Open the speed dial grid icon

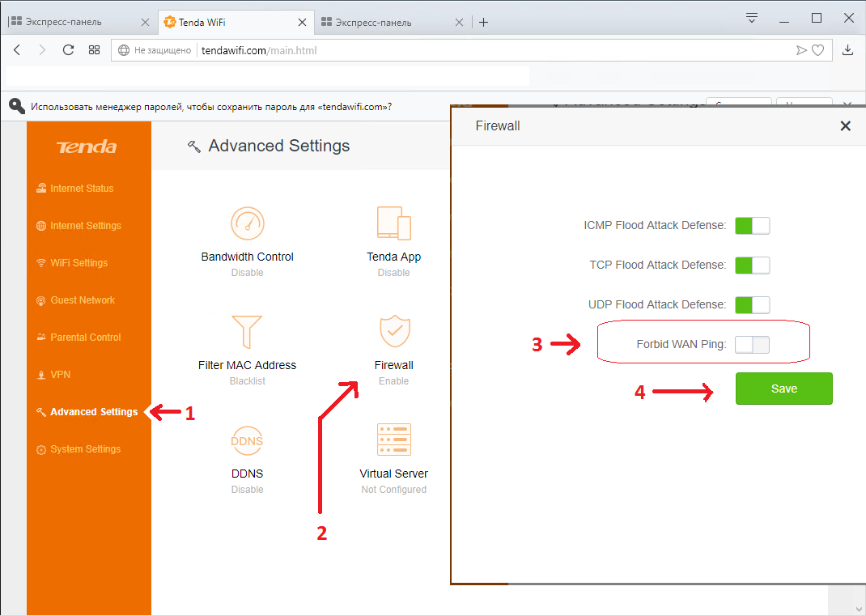click(x=95, y=50)
